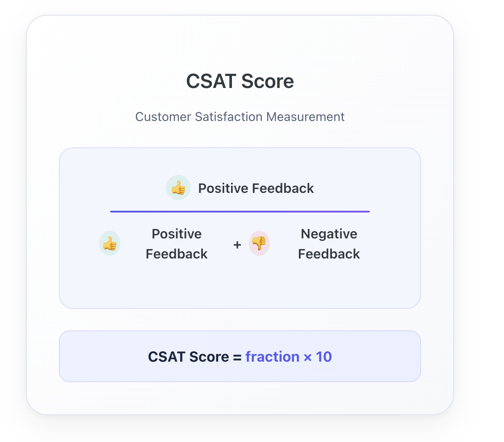Click the word Feedback beneath Negative
This screenshot has width=504, height=442.
tap(329, 254)
